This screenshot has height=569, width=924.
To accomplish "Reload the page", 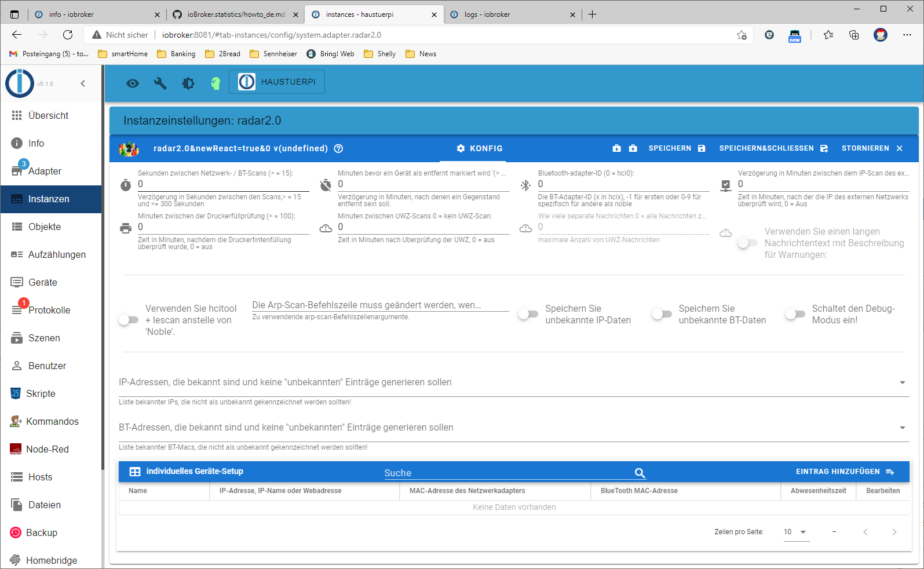I will [x=68, y=35].
